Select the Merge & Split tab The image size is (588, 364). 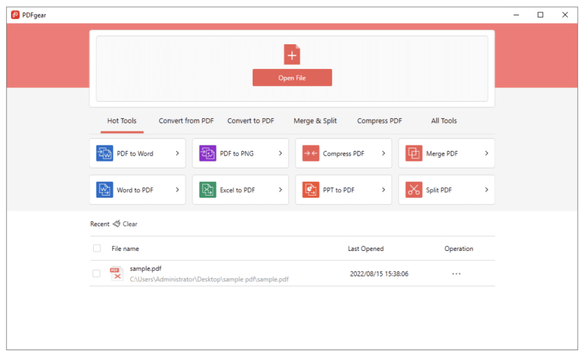[315, 121]
